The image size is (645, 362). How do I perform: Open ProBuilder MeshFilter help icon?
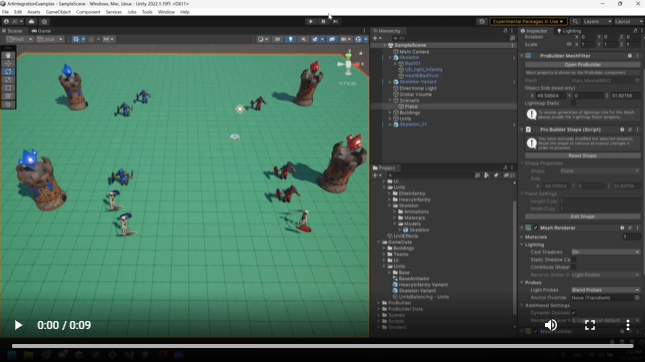click(x=630, y=56)
